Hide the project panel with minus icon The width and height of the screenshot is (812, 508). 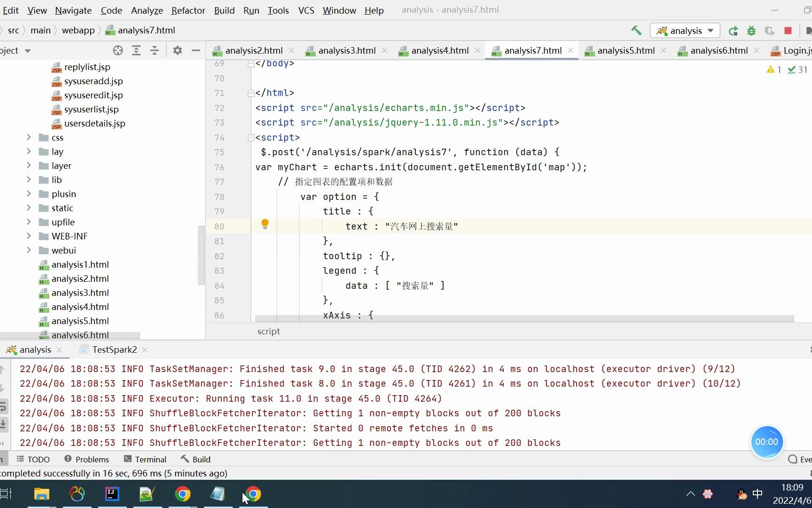tap(196, 50)
